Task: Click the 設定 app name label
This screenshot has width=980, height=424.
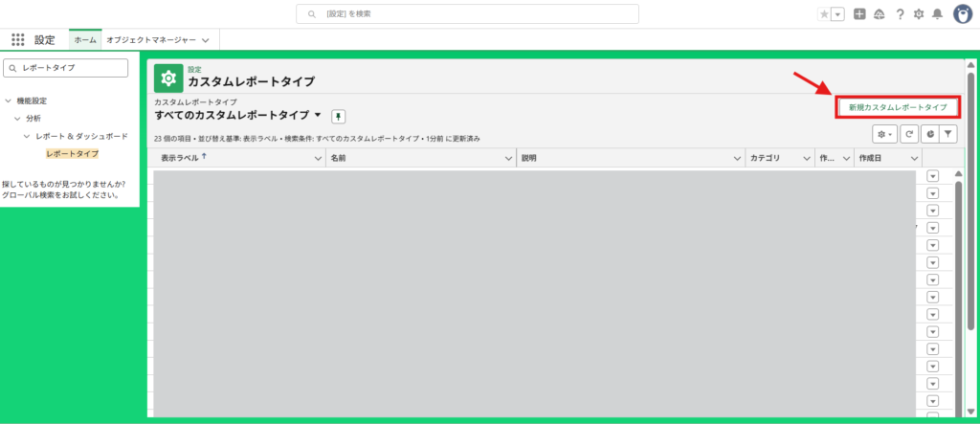Action: [x=45, y=39]
